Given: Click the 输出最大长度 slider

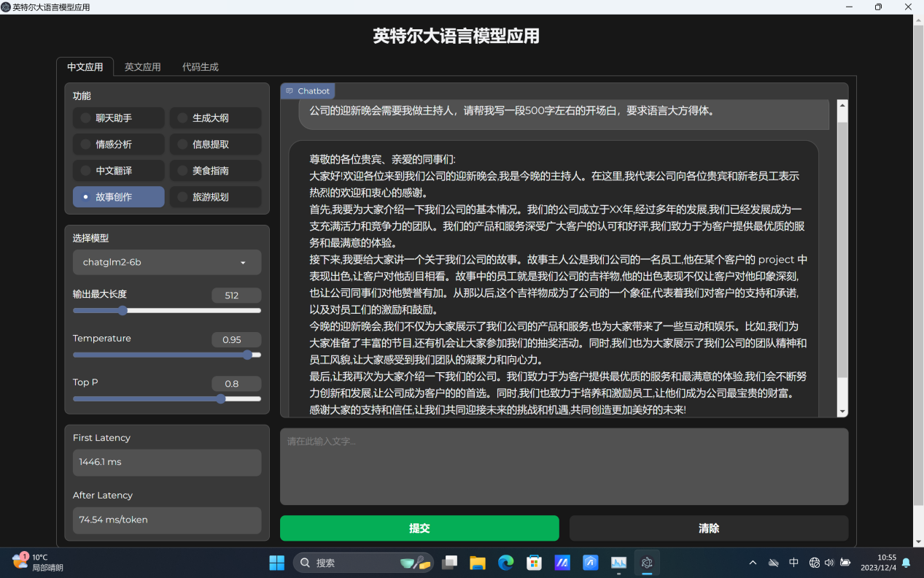Looking at the screenshot, I should [x=167, y=311].
